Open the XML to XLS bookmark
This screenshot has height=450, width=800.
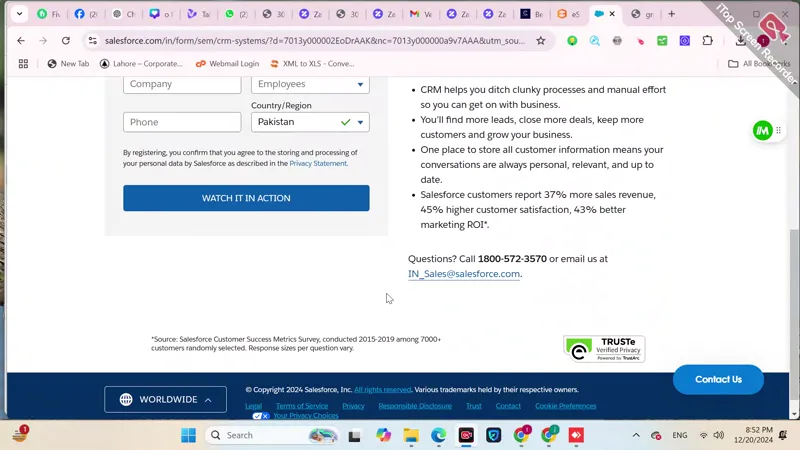312,64
